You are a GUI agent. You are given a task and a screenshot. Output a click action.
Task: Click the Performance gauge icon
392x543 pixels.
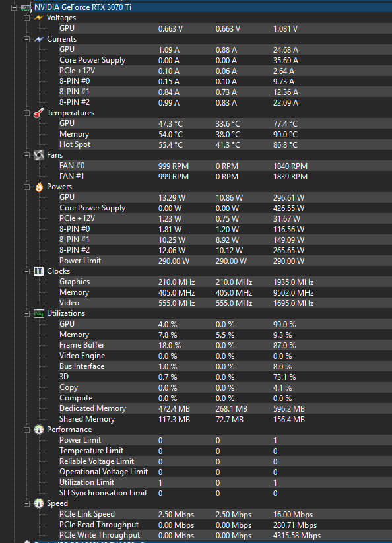(x=39, y=430)
